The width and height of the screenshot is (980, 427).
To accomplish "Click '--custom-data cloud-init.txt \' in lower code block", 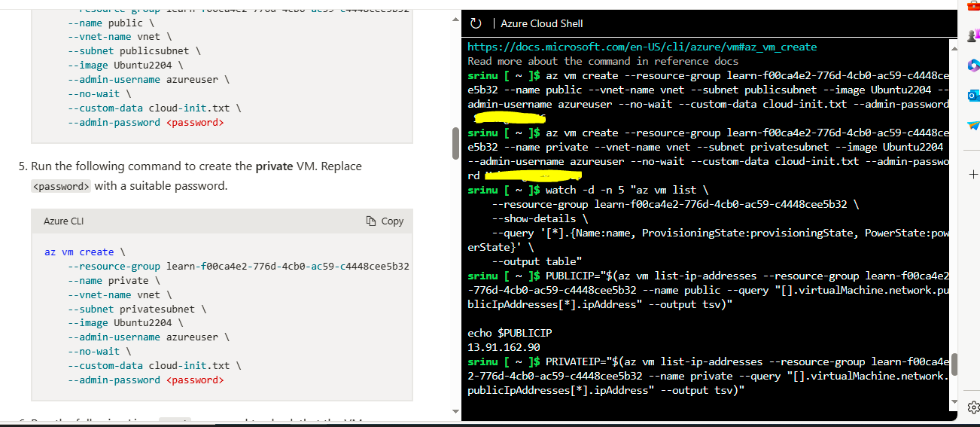I will [155, 366].
